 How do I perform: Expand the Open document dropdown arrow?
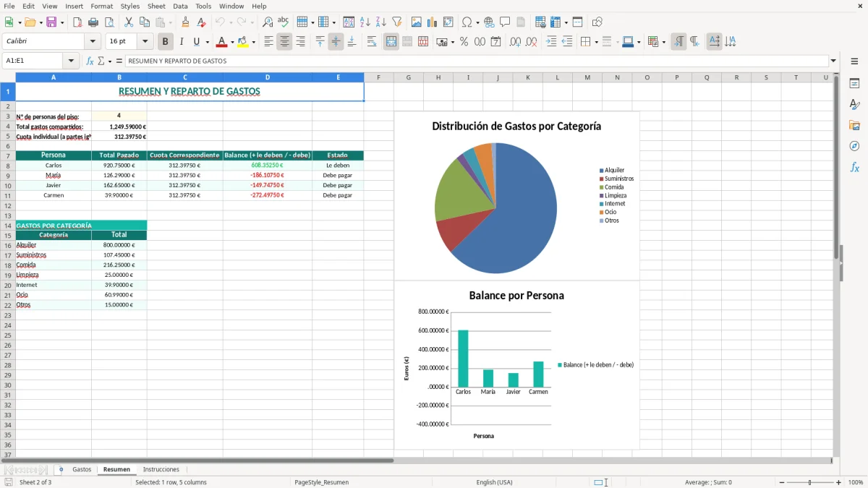41,22
